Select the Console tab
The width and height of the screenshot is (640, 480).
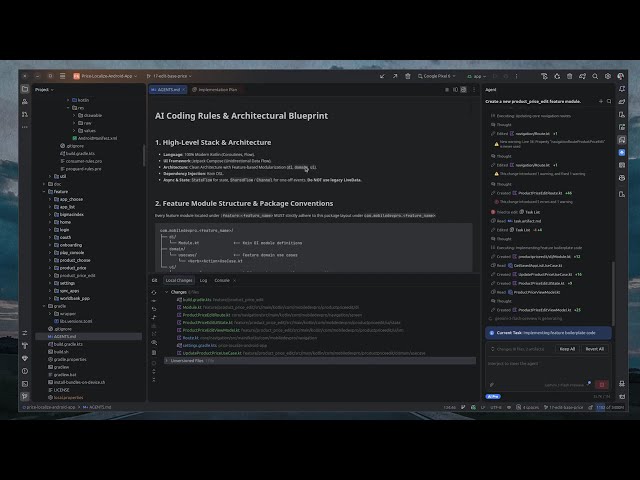click(x=222, y=280)
